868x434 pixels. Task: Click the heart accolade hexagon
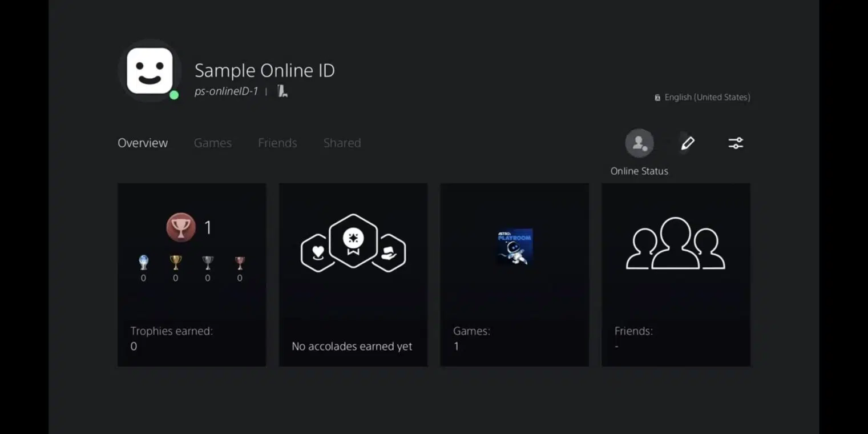click(317, 252)
